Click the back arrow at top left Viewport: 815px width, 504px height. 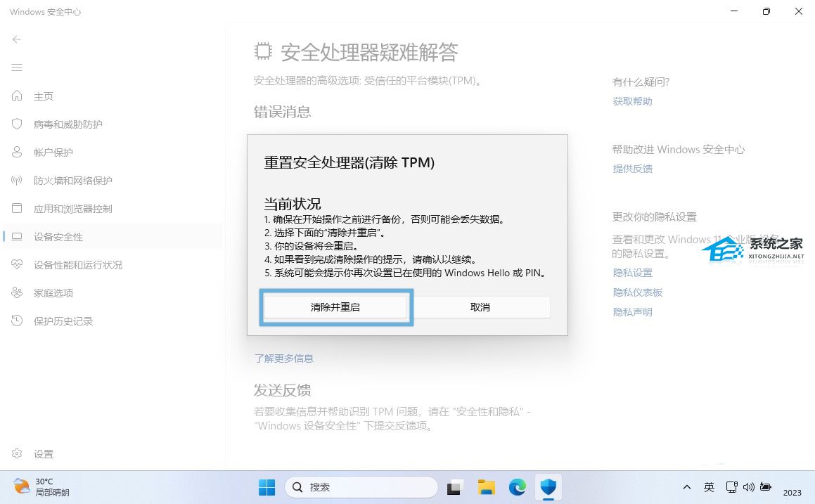tap(17, 39)
